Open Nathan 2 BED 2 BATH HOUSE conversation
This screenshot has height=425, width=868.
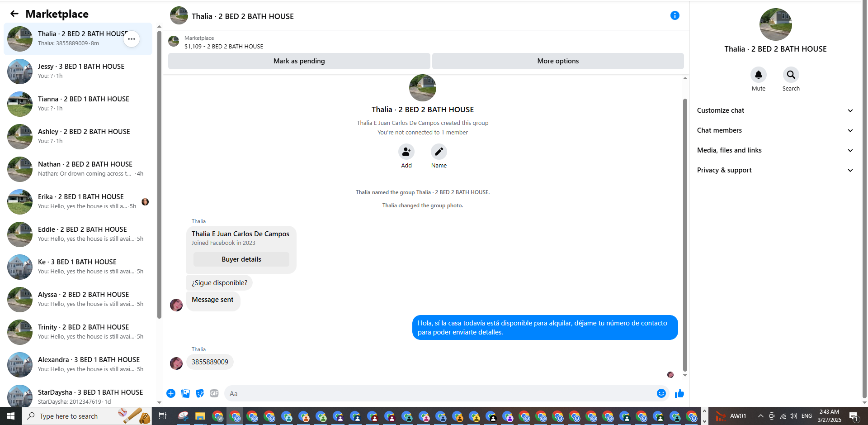(78, 169)
